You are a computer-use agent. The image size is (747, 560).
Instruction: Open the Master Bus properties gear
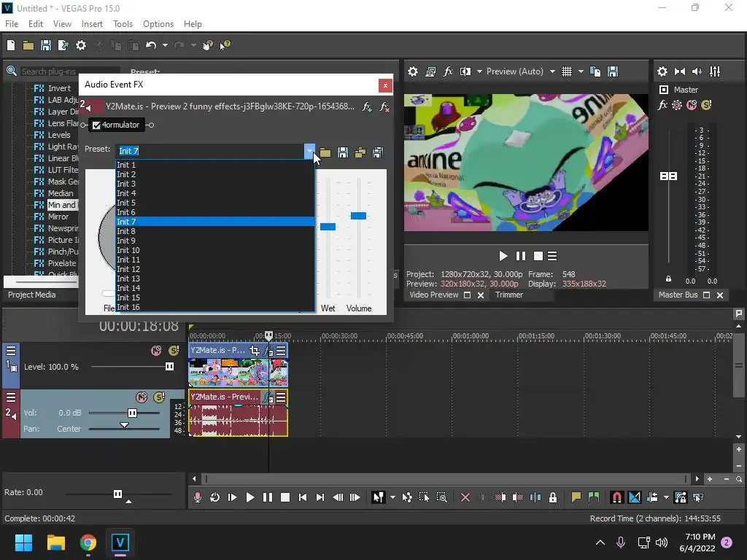[662, 71]
